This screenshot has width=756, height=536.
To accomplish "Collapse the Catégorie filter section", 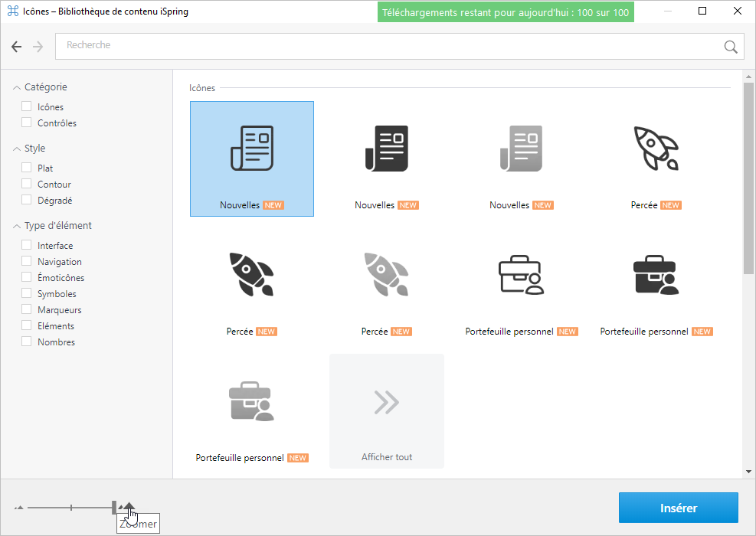I will pos(17,87).
